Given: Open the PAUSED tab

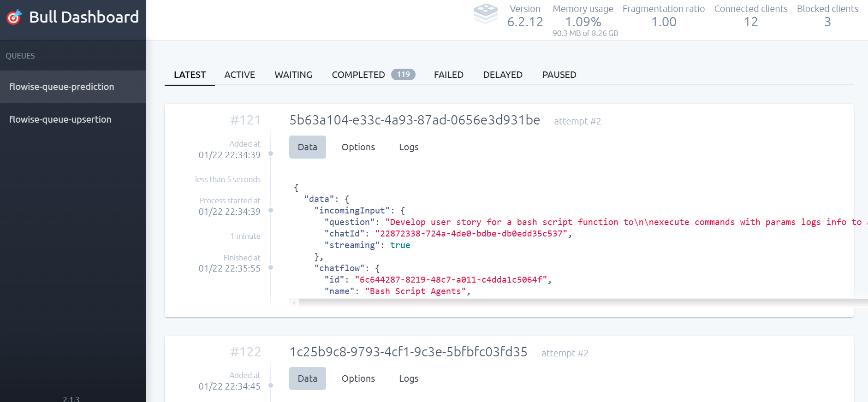Looking at the screenshot, I should 559,75.
